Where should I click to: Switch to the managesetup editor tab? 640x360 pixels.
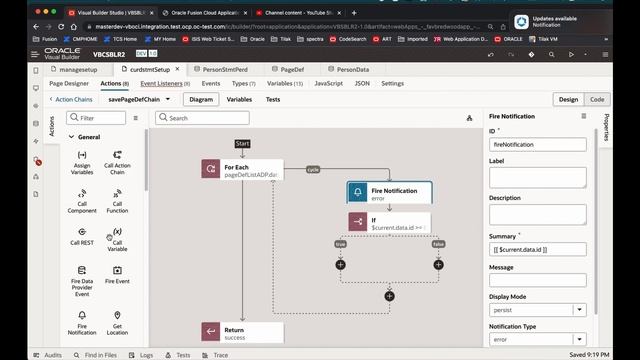point(74,69)
